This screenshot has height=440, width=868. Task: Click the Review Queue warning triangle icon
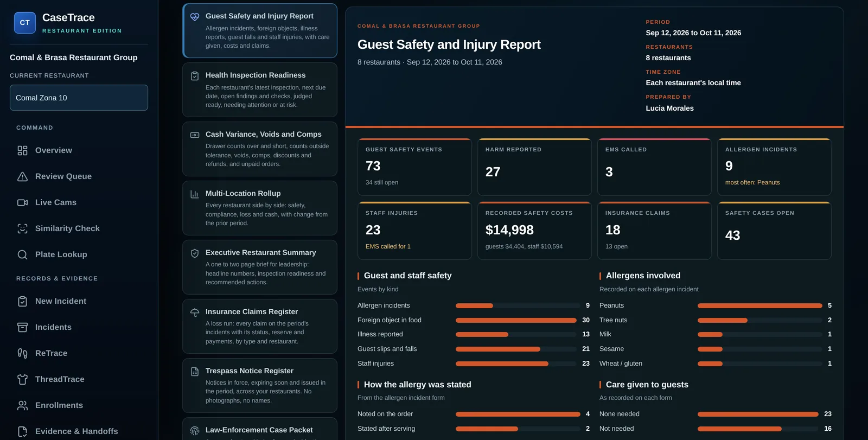(x=22, y=176)
